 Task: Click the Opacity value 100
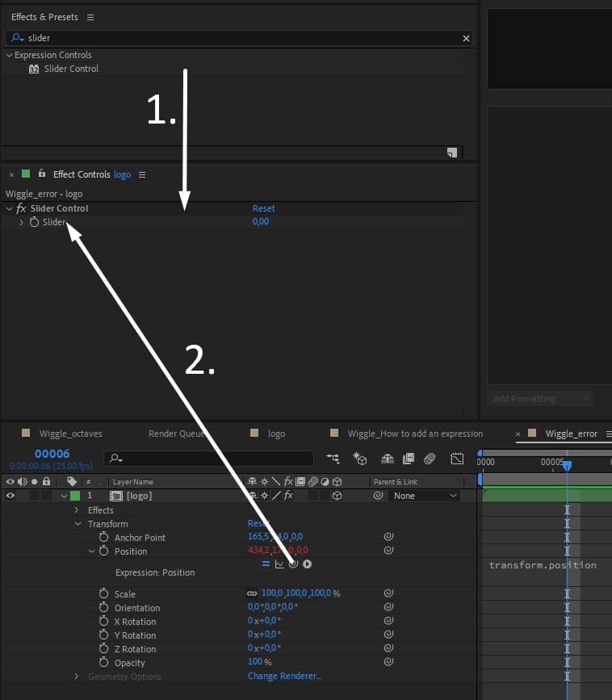(x=255, y=661)
